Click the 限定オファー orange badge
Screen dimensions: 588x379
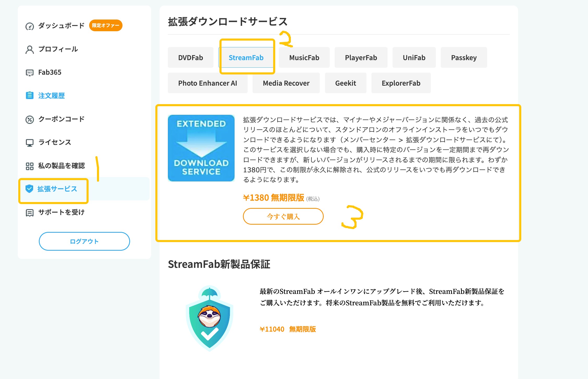pos(106,26)
